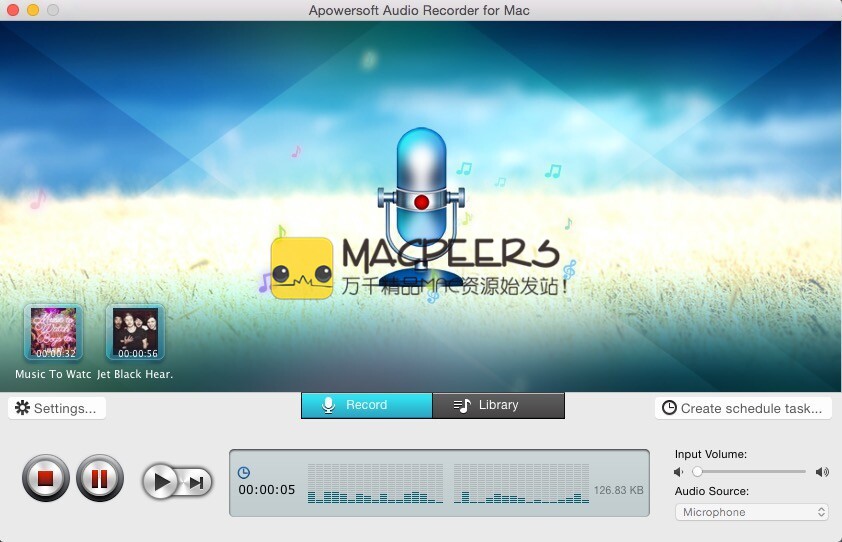Select the Music To Watc recording thumbnail
Image resolution: width=842 pixels, height=542 pixels.
coord(53,332)
